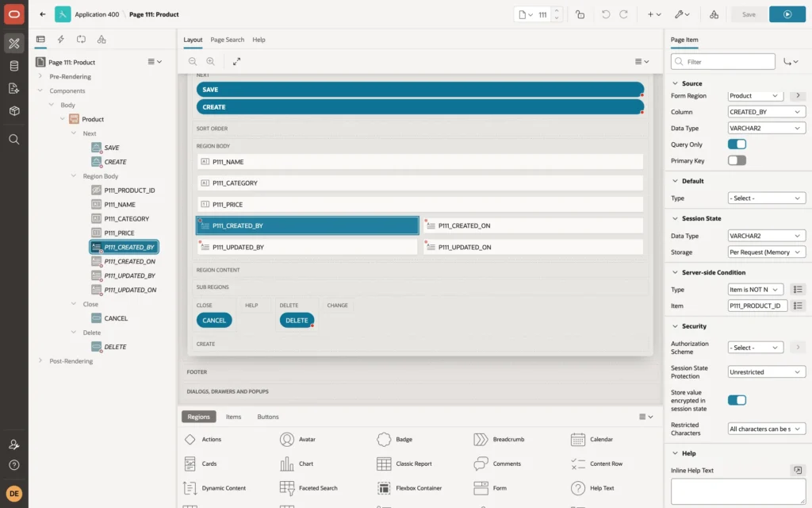Image resolution: width=812 pixels, height=508 pixels.
Task: Switch to the Shared Components tab icon
Action: click(x=101, y=39)
